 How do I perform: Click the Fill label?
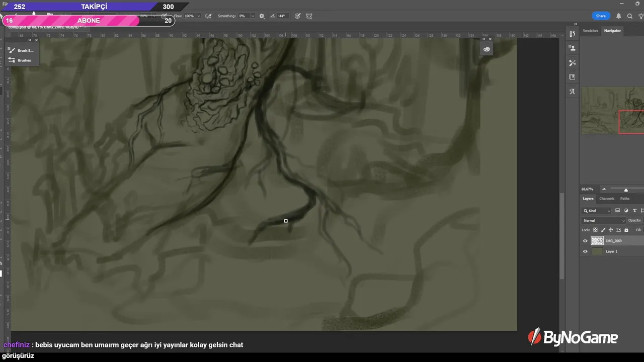point(639,230)
